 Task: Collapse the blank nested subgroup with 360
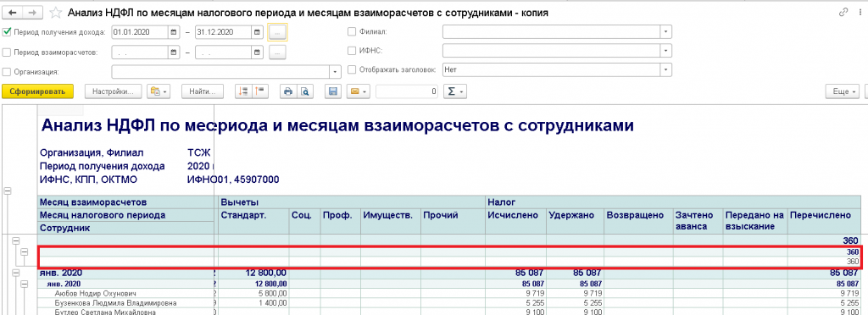[x=25, y=251]
